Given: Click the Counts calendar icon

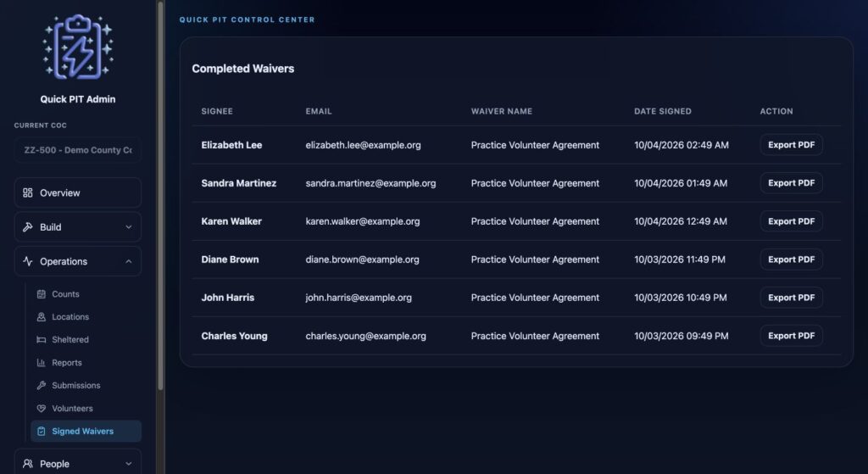Looking at the screenshot, I should 41,294.
